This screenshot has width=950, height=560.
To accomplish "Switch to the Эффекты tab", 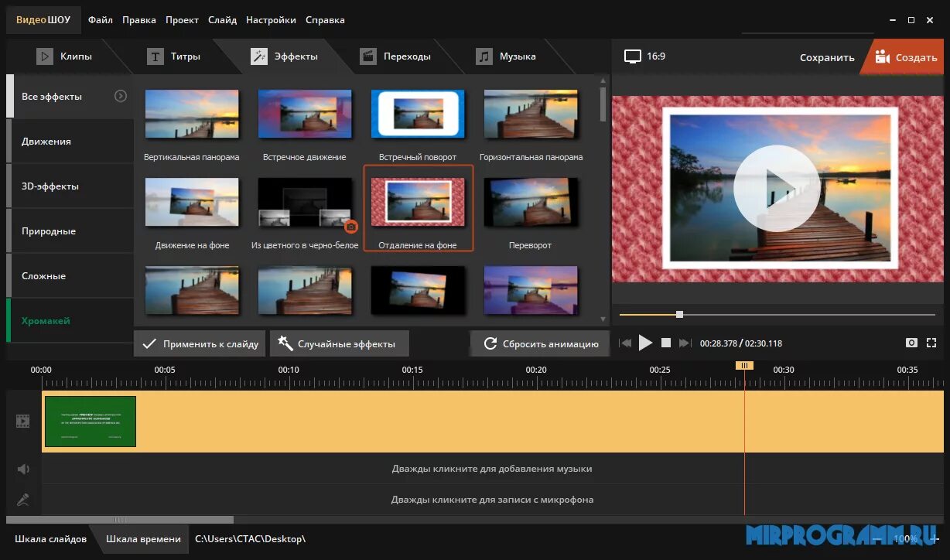I will pyautogui.click(x=285, y=56).
